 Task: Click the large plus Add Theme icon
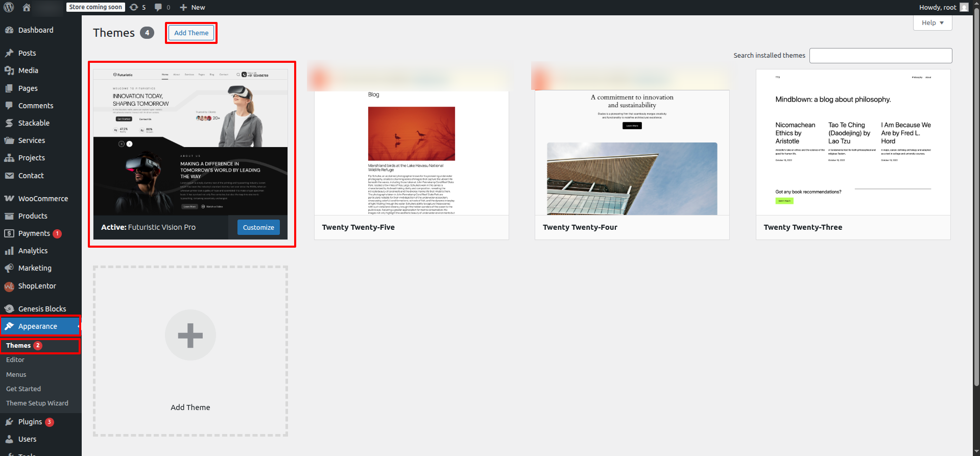coord(190,335)
